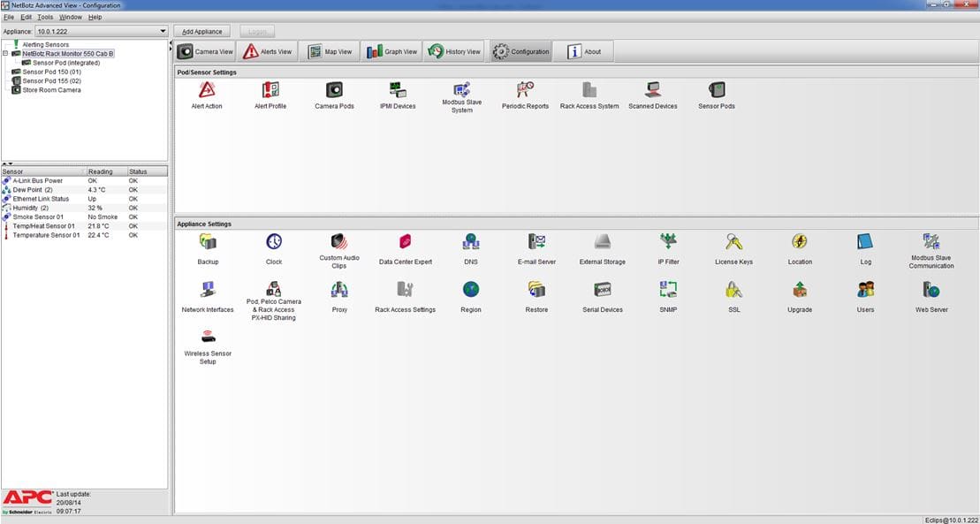The width and height of the screenshot is (980, 524).
Task: Open the Web Server settings icon
Action: (x=931, y=290)
